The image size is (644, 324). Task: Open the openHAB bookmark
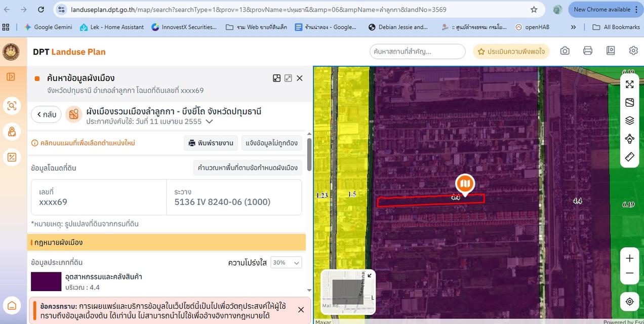click(x=532, y=27)
